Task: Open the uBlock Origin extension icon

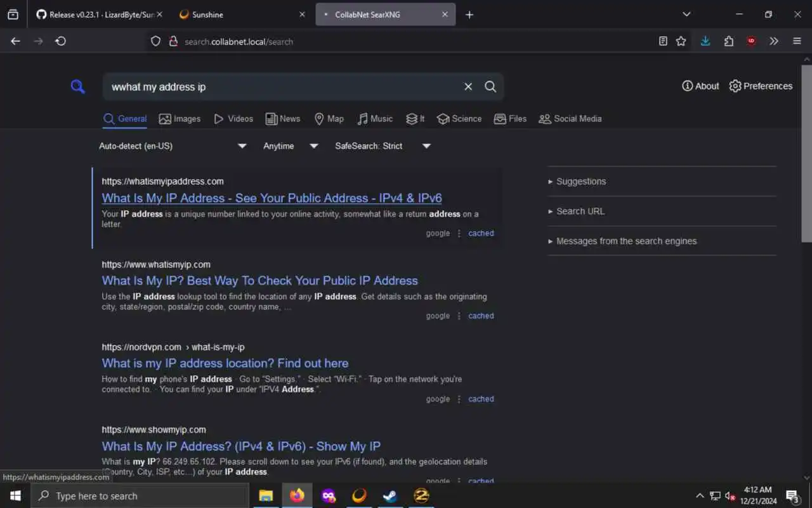Action: (751, 41)
